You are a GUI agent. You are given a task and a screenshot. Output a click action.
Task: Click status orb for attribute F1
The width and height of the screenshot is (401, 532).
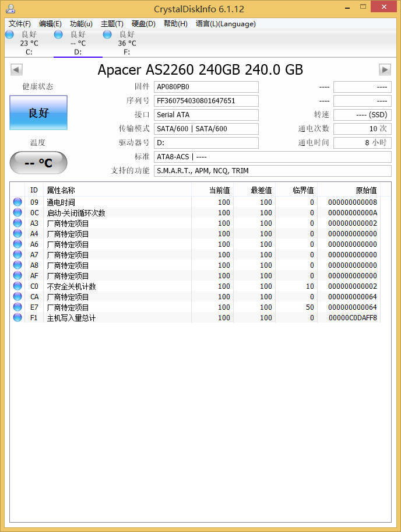17,318
